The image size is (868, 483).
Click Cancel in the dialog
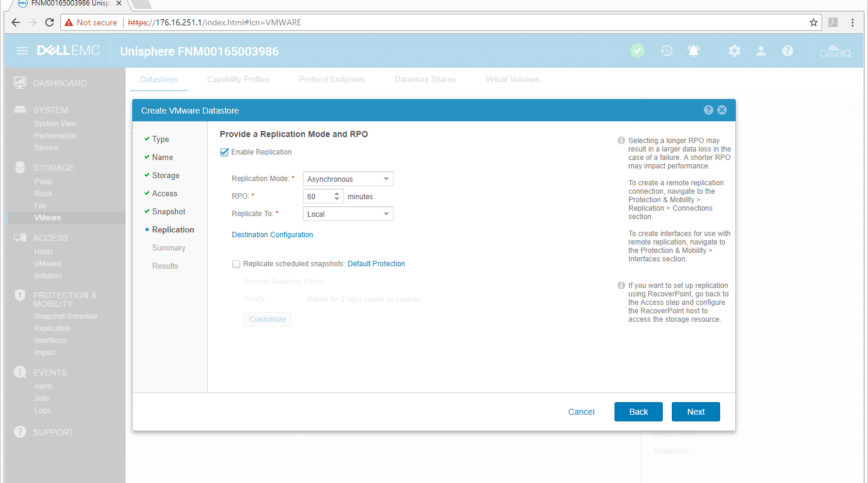(x=581, y=412)
